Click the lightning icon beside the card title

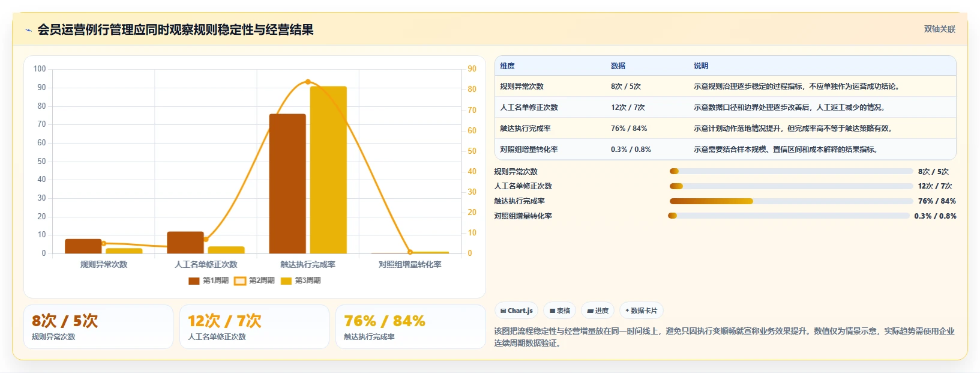pyautogui.click(x=28, y=30)
